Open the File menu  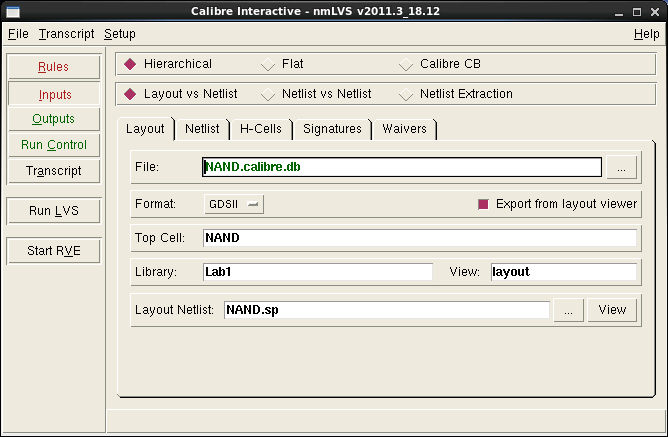(18, 34)
